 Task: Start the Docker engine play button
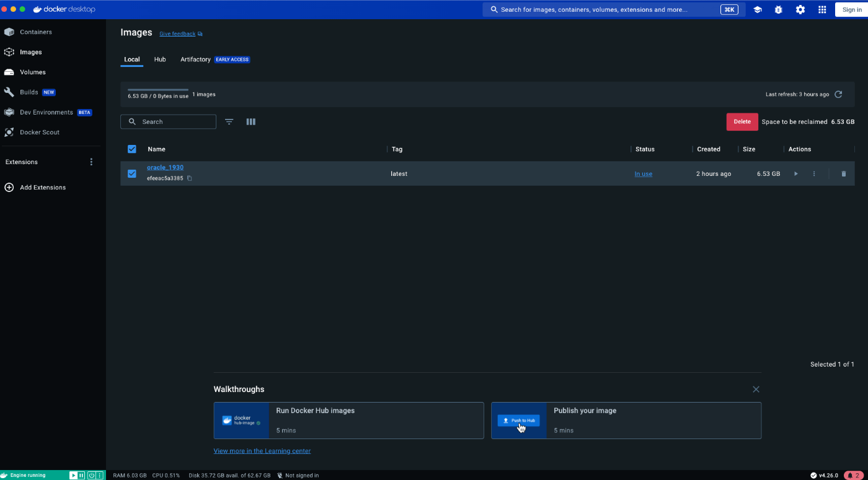tap(73, 476)
